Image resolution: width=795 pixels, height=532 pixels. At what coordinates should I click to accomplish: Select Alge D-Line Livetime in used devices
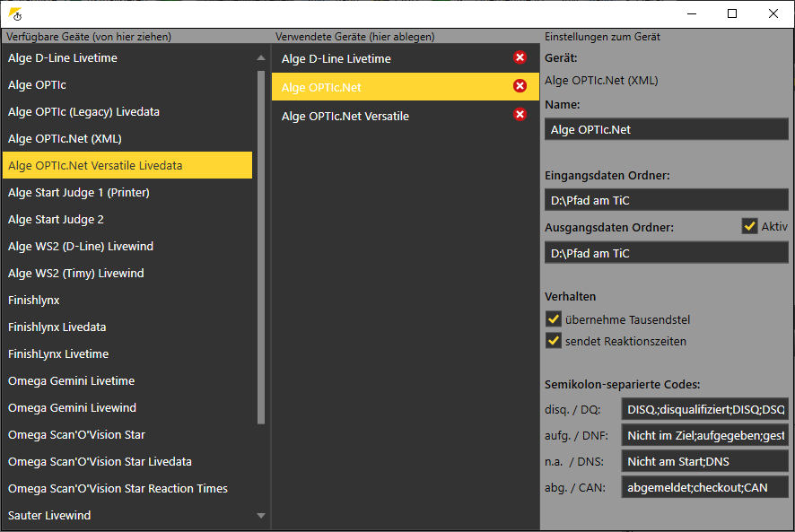click(405, 58)
